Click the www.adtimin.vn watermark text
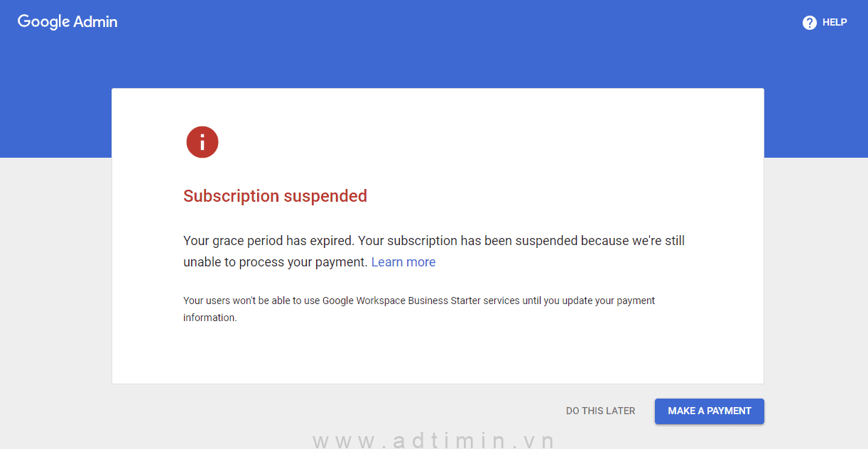Screen dimensions: 868x449 pos(433,440)
